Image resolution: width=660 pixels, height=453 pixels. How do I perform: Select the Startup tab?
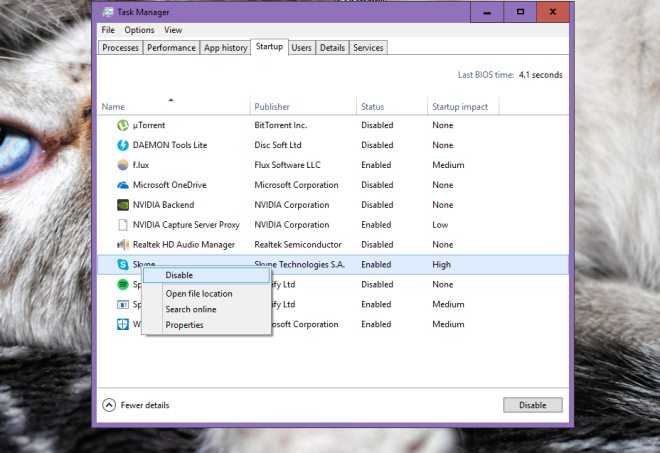pyautogui.click(x=269, y=46)
